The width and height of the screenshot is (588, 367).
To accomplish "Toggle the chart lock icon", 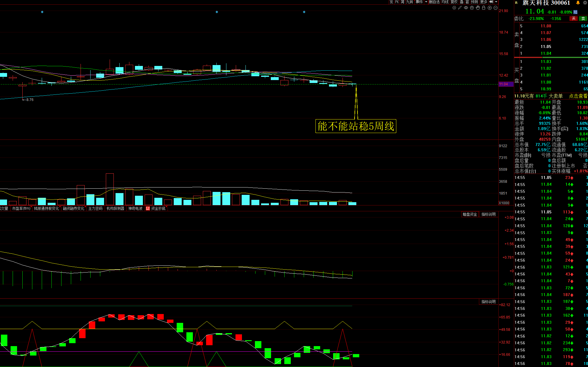I will (484, 8).
